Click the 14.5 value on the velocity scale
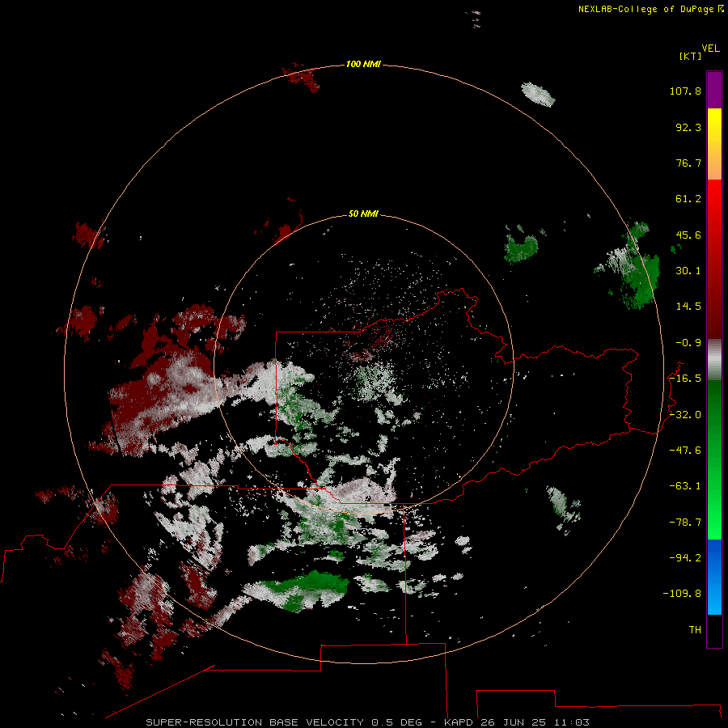 (x=688, y=307)
